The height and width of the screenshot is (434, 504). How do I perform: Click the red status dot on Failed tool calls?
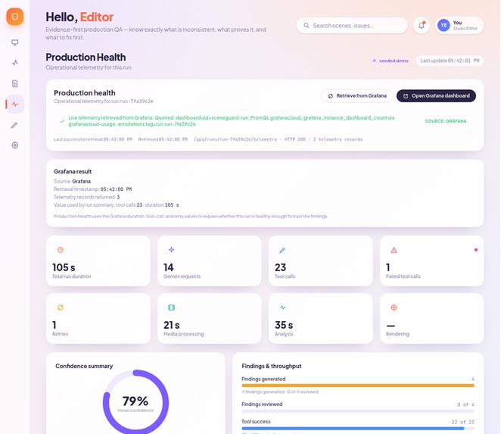tap(476, 250)
